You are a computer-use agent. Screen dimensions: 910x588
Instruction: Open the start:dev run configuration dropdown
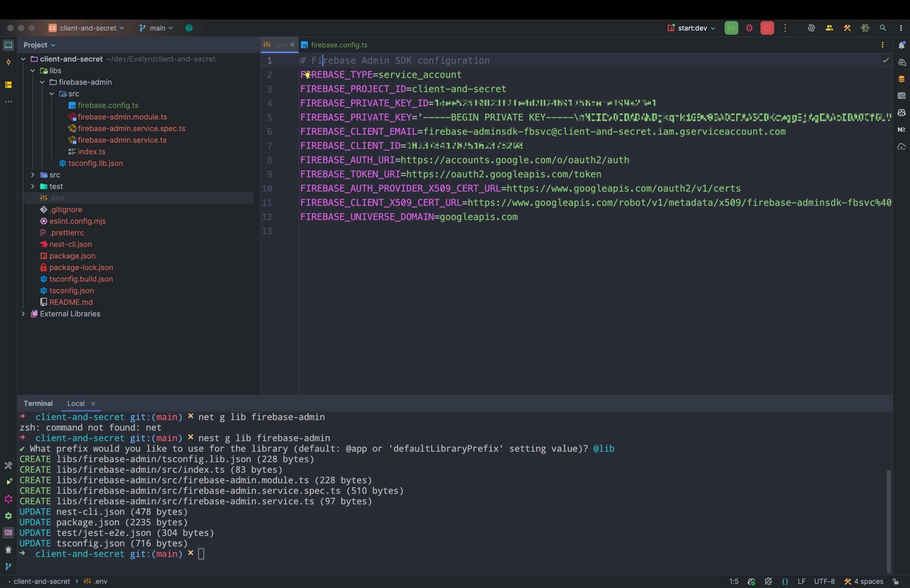tap(691, 28)
